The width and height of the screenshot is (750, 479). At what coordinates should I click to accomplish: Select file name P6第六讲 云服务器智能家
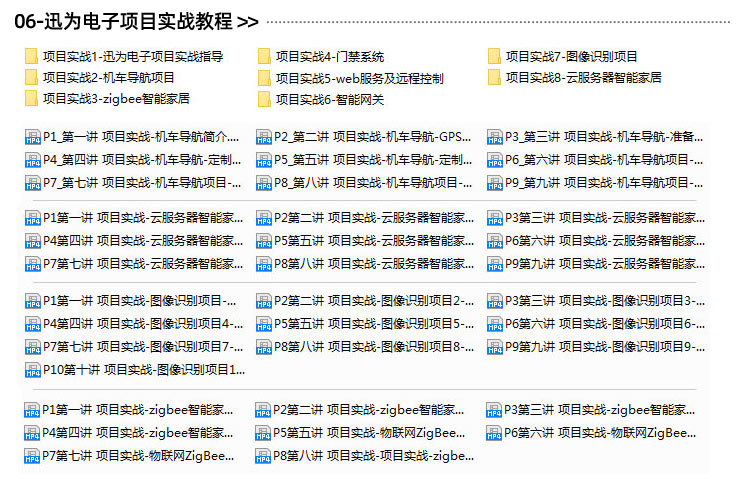pos(605,241)
